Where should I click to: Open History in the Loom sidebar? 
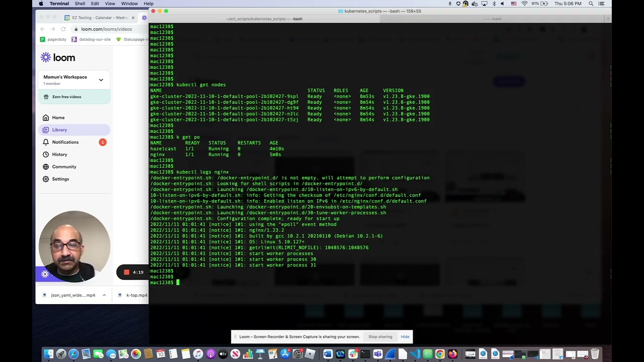click(74, 154)
